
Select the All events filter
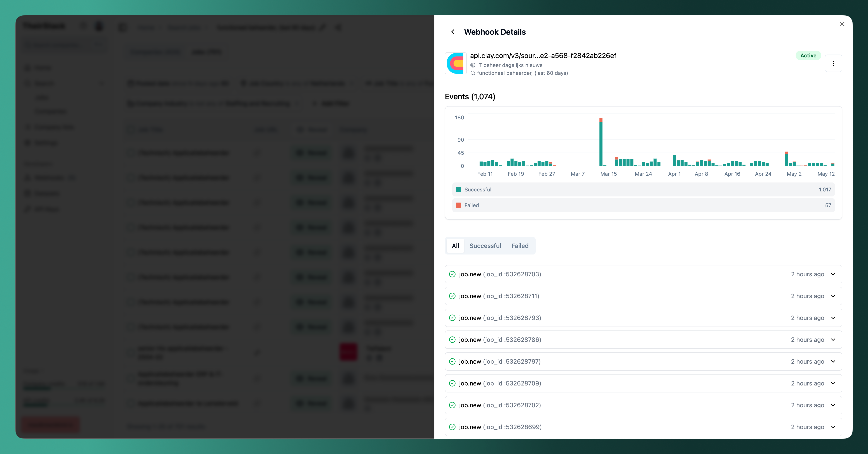click(x=455, y=246)
